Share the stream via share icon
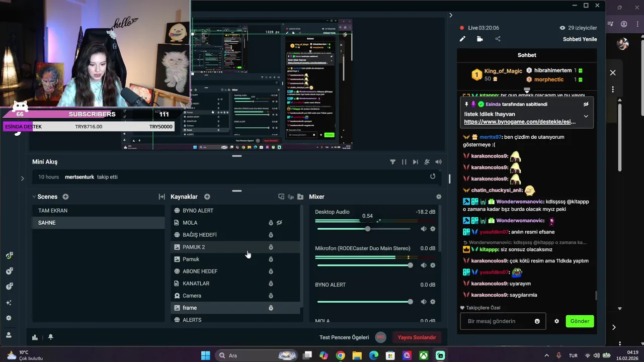 [498, 39]
